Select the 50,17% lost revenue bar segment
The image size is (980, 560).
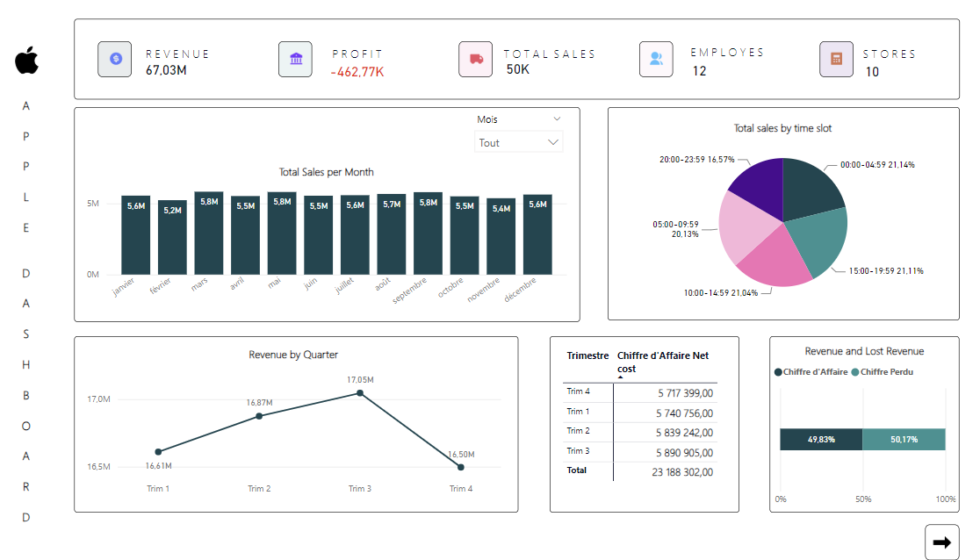click(x=904, y=439)
